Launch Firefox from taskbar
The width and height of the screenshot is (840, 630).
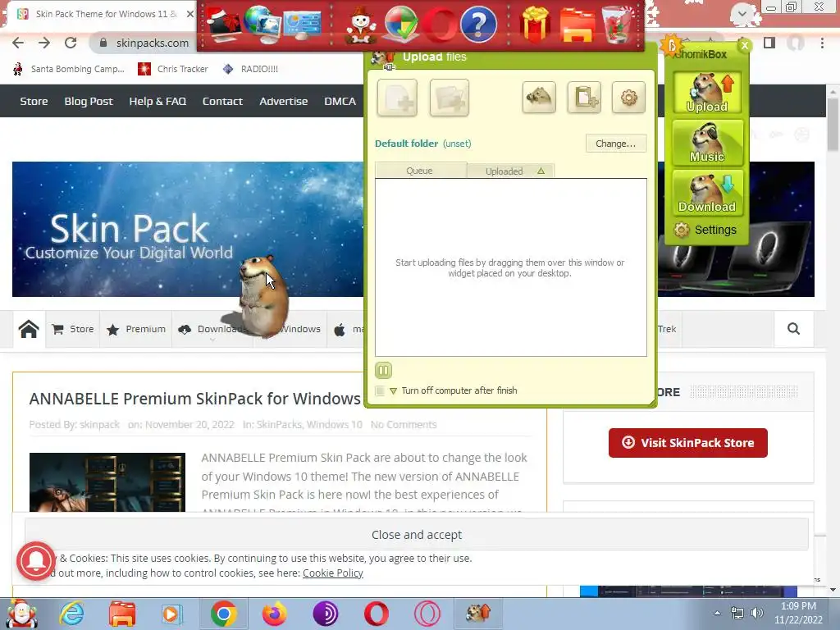point(274,614)
